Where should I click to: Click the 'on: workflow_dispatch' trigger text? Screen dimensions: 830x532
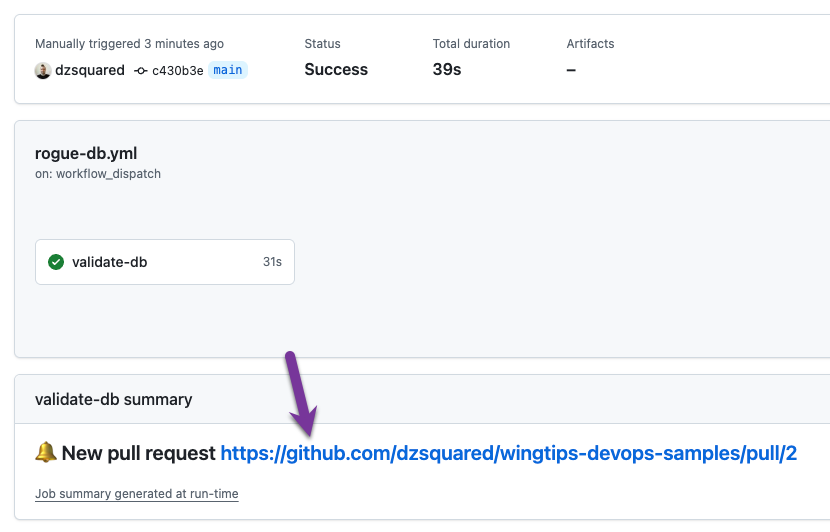(98, 174)
